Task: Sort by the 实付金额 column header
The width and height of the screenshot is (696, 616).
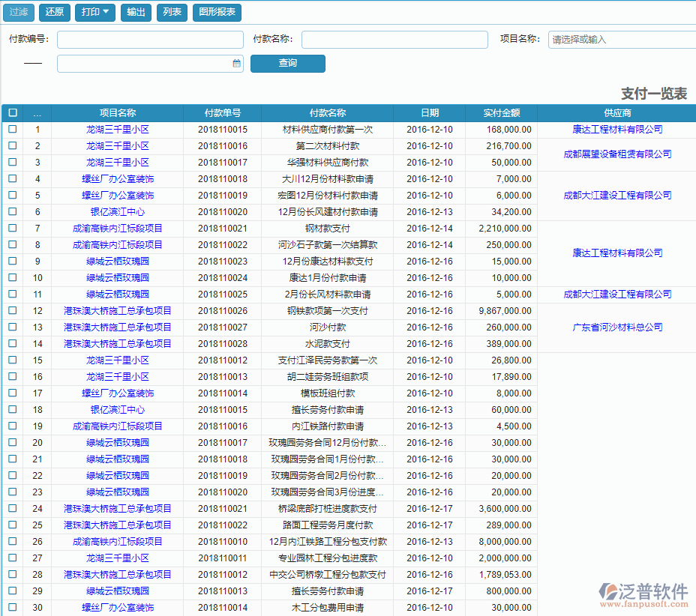Action: tap(502, 113)
